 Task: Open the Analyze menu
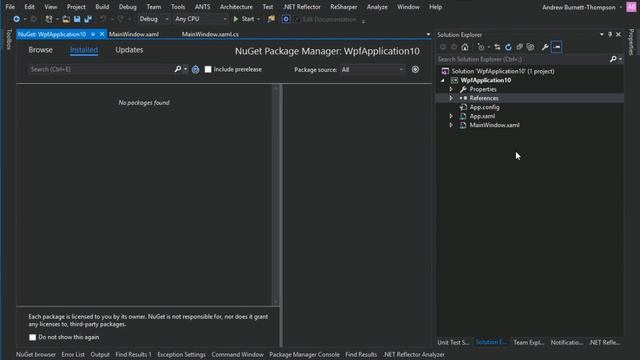377,7
